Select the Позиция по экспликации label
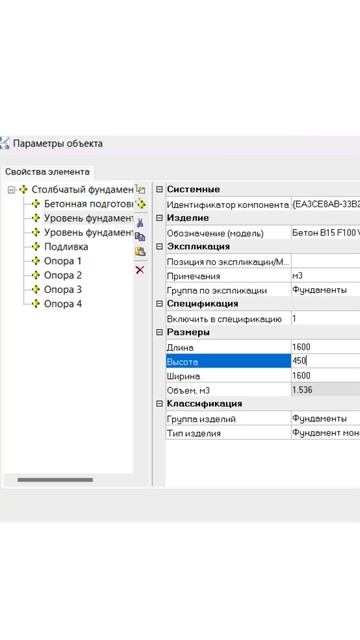The width and height of the screenshot is (360, 640). 228,262
